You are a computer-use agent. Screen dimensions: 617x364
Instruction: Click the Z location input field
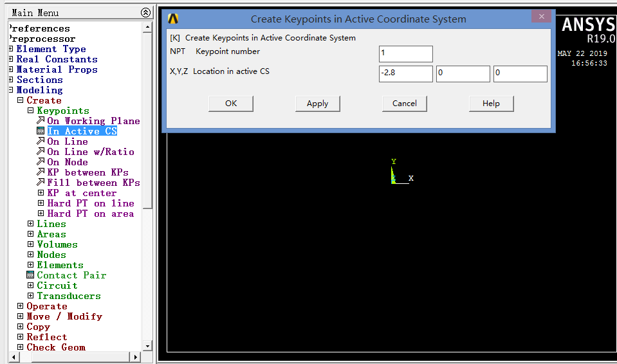pos(520,74)
